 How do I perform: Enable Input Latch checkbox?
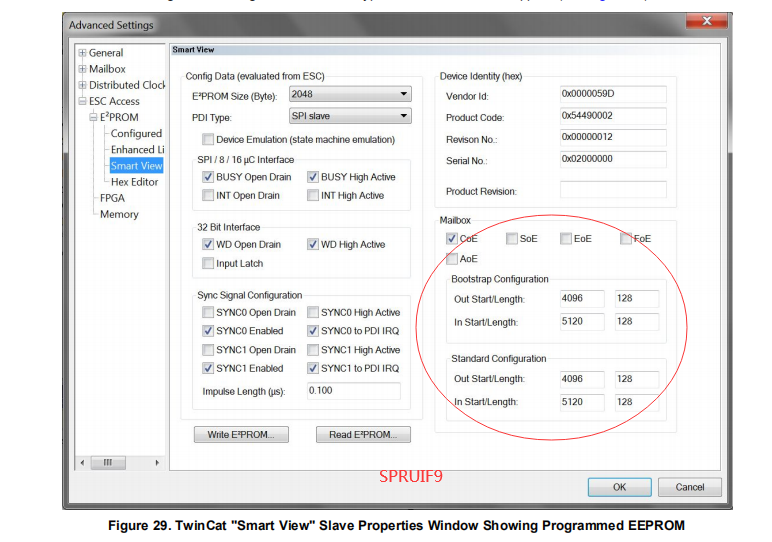coord(208,263)
